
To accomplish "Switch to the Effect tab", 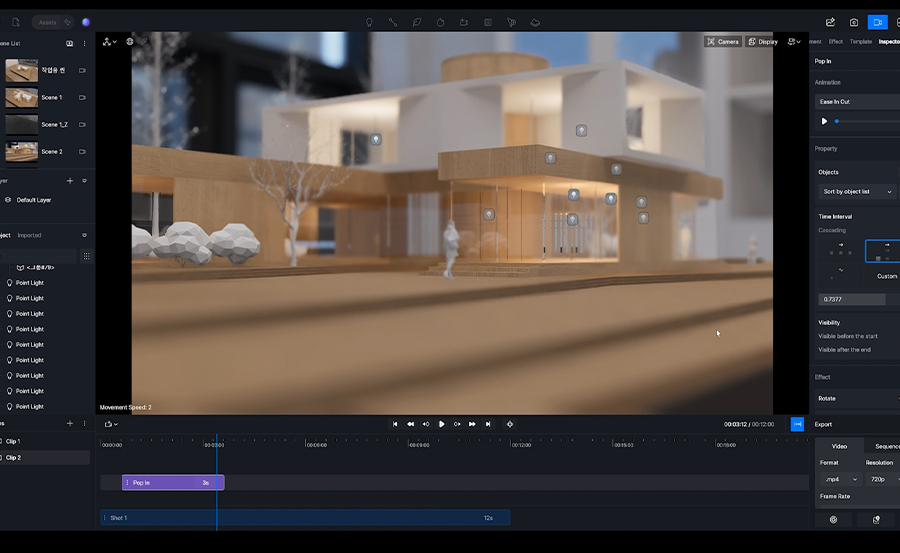I will (836, 42).
